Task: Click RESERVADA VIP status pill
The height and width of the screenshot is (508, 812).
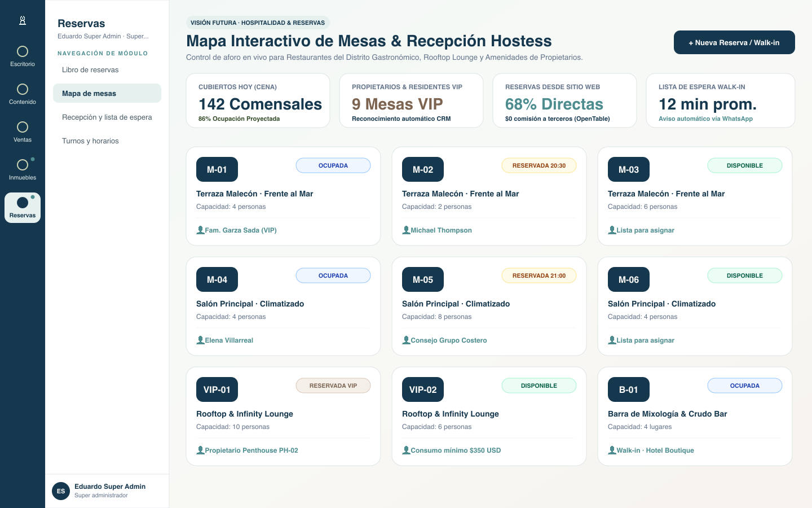Action: pyautogui.click(x=333, y=386)
